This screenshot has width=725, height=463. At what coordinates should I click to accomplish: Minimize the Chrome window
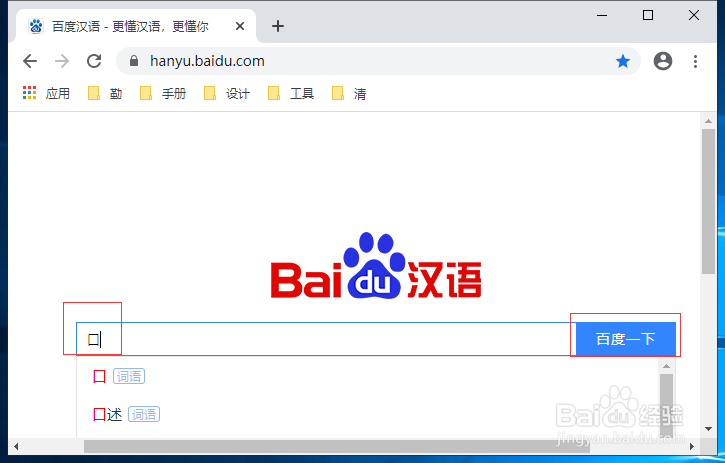pyautogui.click(x=602, y=15)
